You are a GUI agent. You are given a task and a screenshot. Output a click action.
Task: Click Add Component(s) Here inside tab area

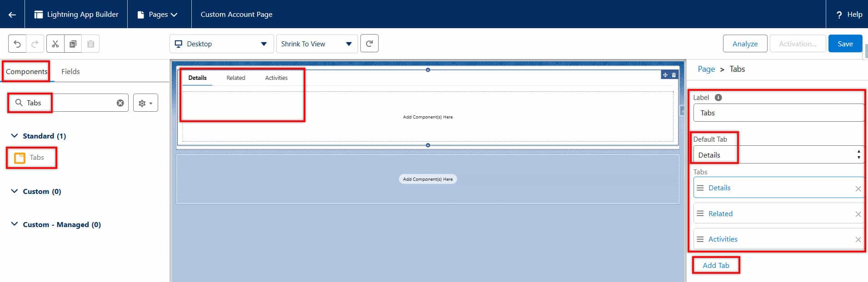[x=428, y=117]
